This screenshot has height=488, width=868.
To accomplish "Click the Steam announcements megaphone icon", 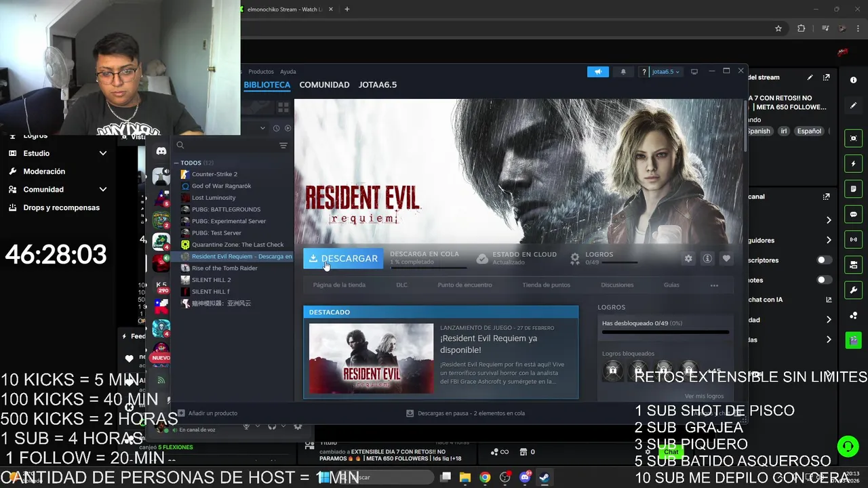I will (x=598, y=71).
